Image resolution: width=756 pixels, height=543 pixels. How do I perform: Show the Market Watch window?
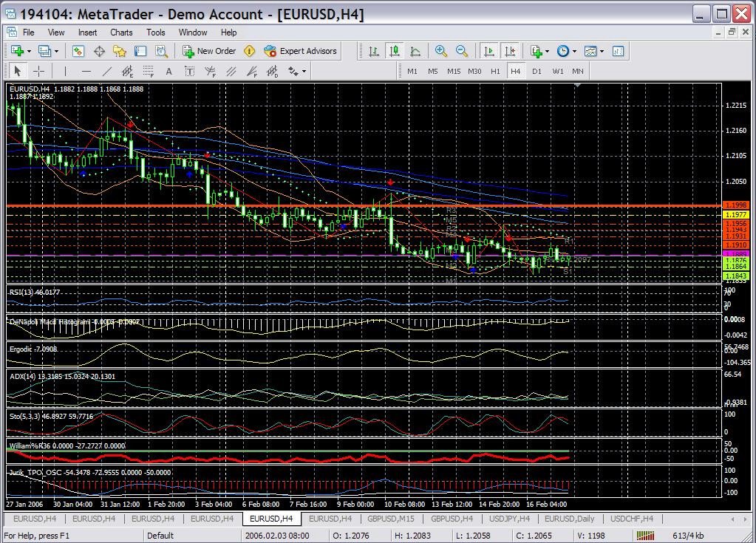(78, 51)
